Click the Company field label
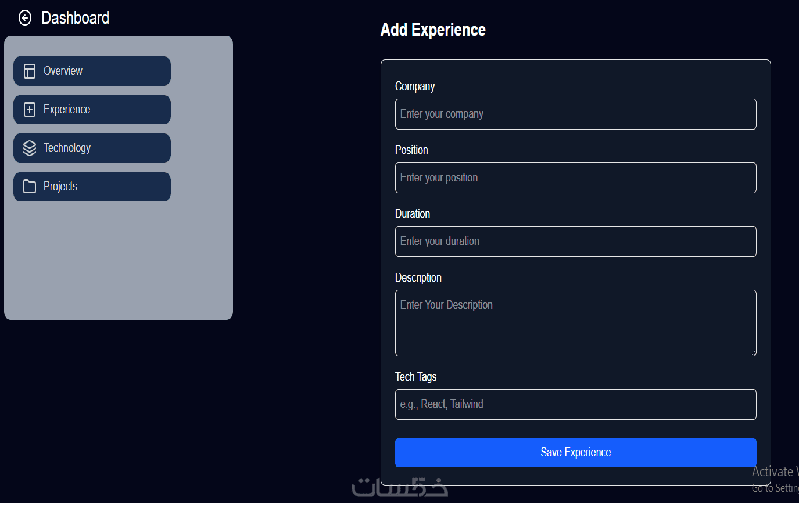 [415, 87]
